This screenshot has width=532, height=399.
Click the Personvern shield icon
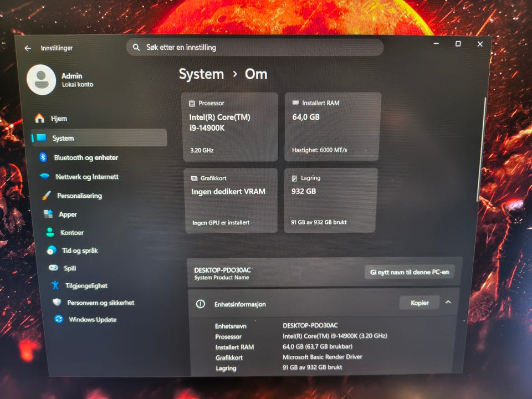point(57,302)
